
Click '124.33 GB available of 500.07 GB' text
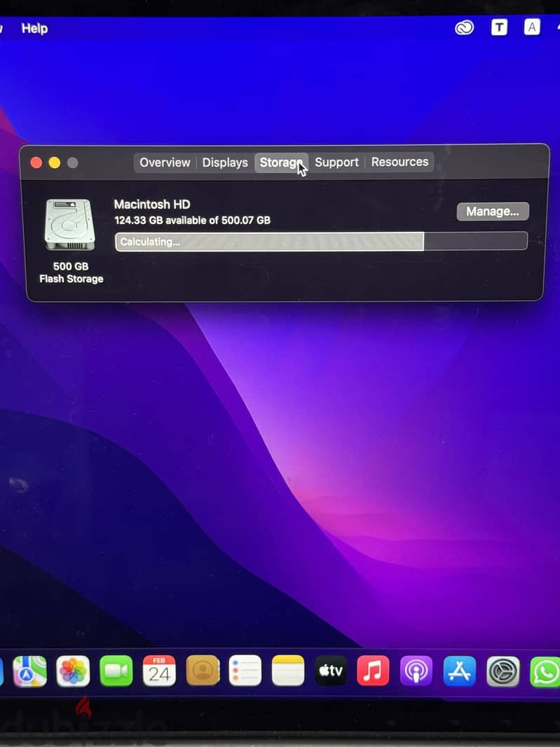click(193, 220)
